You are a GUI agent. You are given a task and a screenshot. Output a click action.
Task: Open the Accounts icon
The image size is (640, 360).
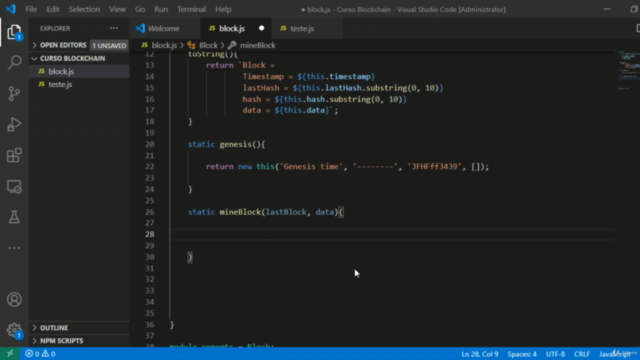(x=14, y=300)
